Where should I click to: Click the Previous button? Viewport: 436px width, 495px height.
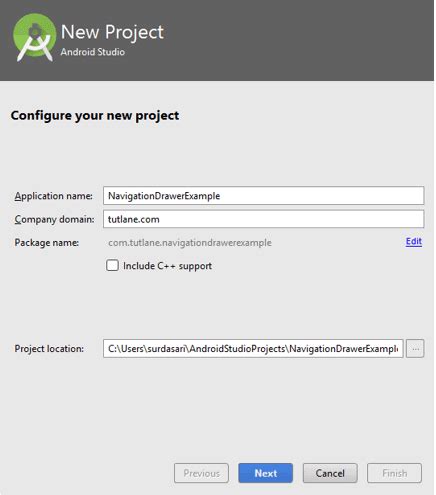[x=201, y=473]
